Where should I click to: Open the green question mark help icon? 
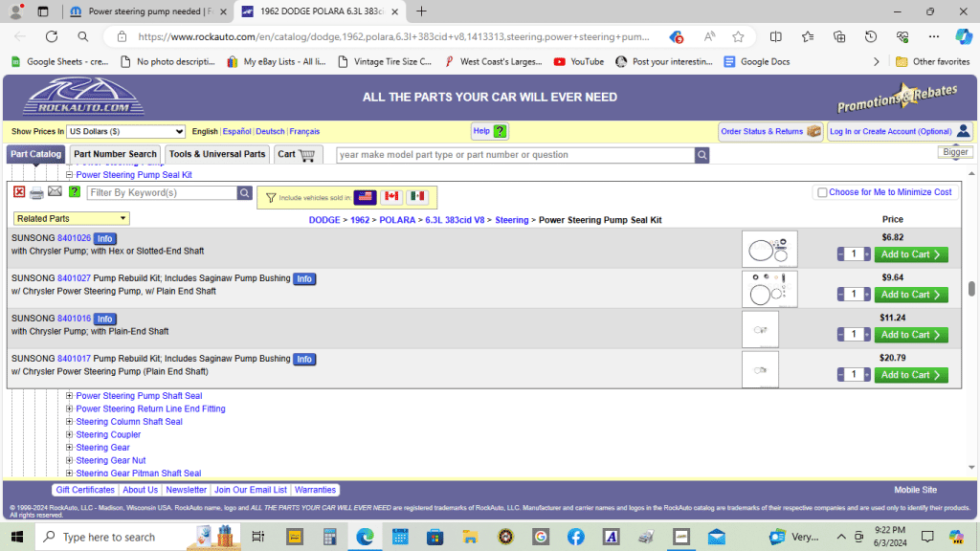click(75, 192)
